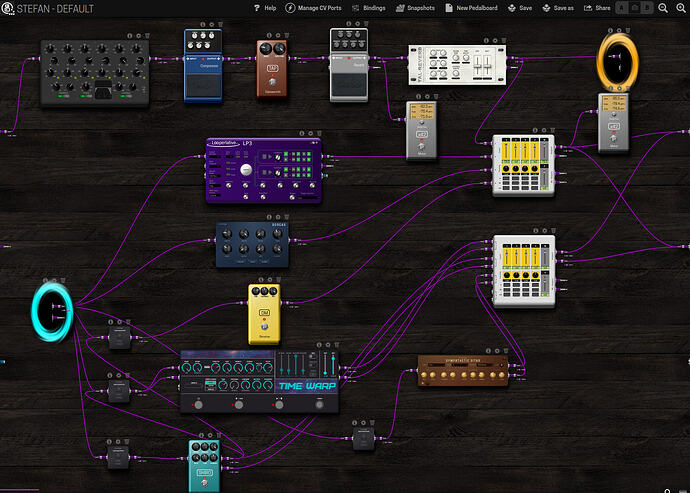The width and height of the screenshot is (690, 493).
Task: Click Save as in the top bar
Action: [x=558, y=8]
